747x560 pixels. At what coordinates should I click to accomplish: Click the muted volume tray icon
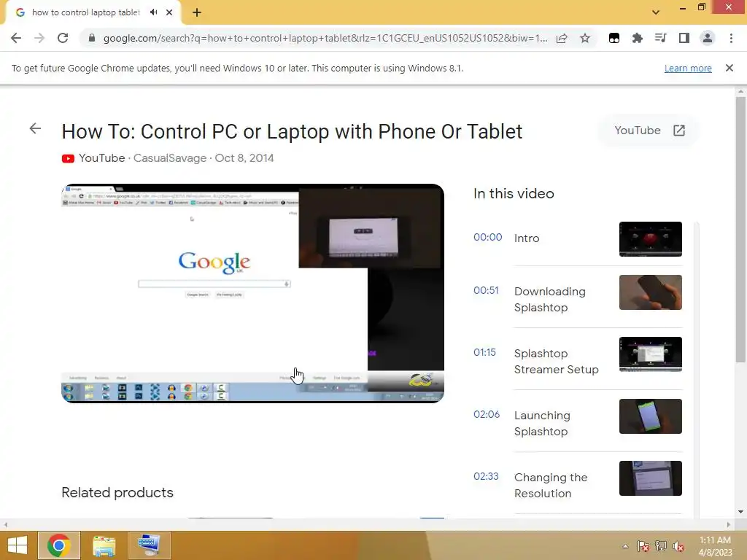click(x=678, y=546)
